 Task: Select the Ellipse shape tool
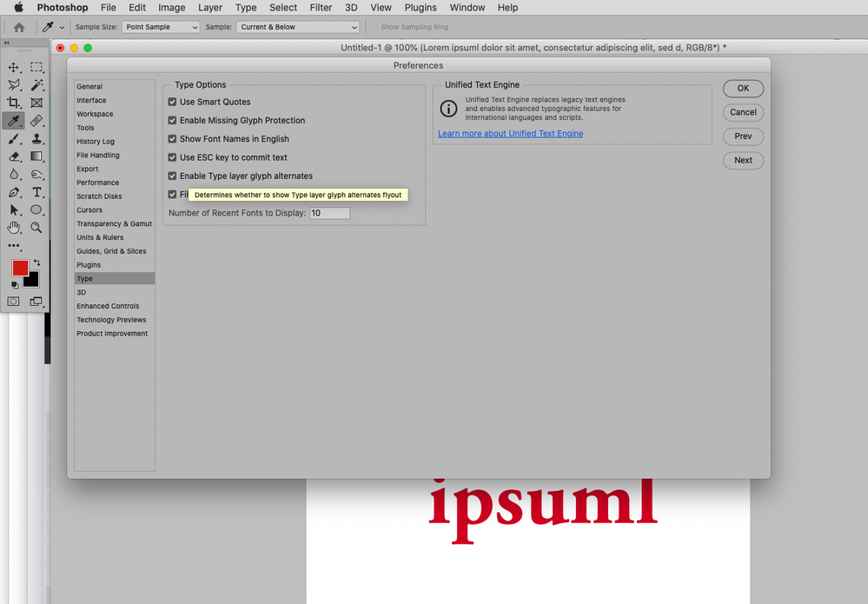click(x=36, y=210)
